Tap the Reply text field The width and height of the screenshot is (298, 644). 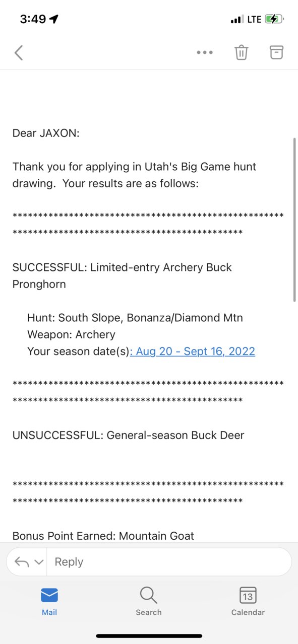coord(169,562)
